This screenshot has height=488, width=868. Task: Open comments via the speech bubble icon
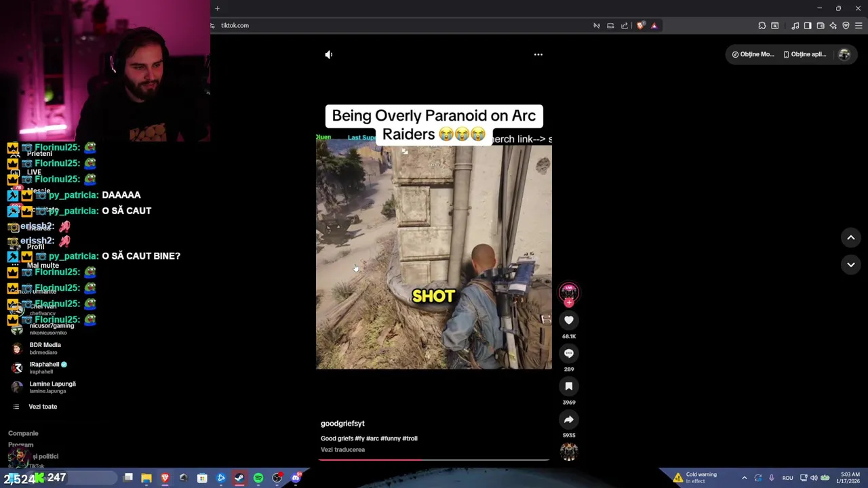pyautogui.click(x=569, y=353)
